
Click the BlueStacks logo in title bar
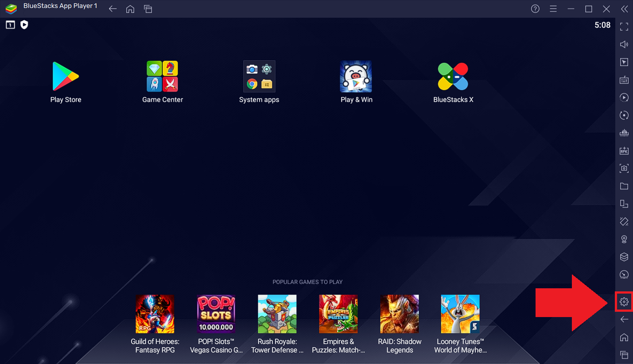tap(11, 9)
